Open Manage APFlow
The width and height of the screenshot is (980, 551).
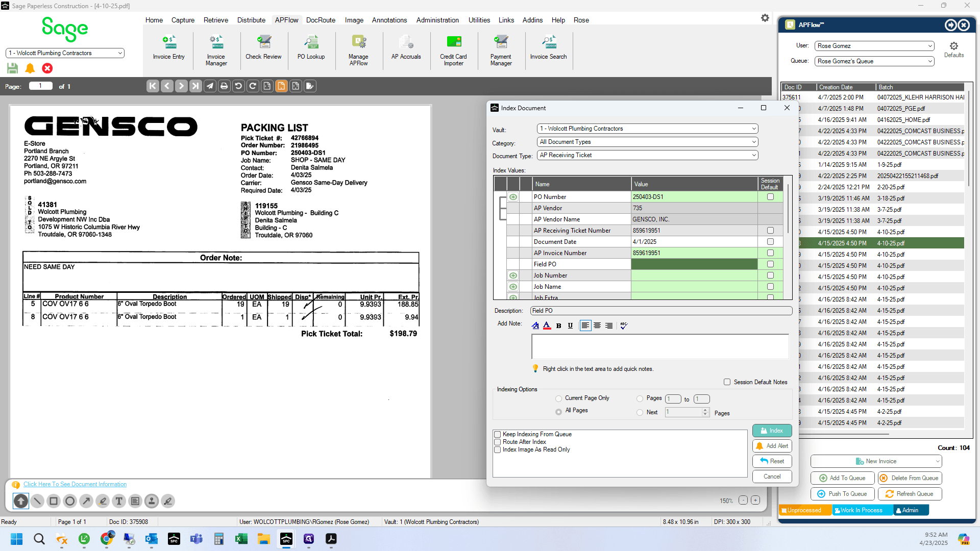pos(359,51)
